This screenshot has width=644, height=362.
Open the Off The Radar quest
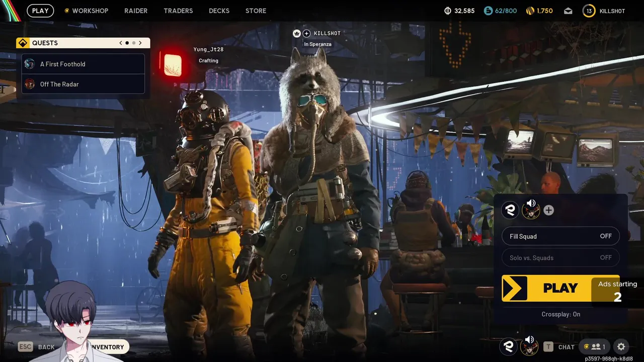[83, 84]
